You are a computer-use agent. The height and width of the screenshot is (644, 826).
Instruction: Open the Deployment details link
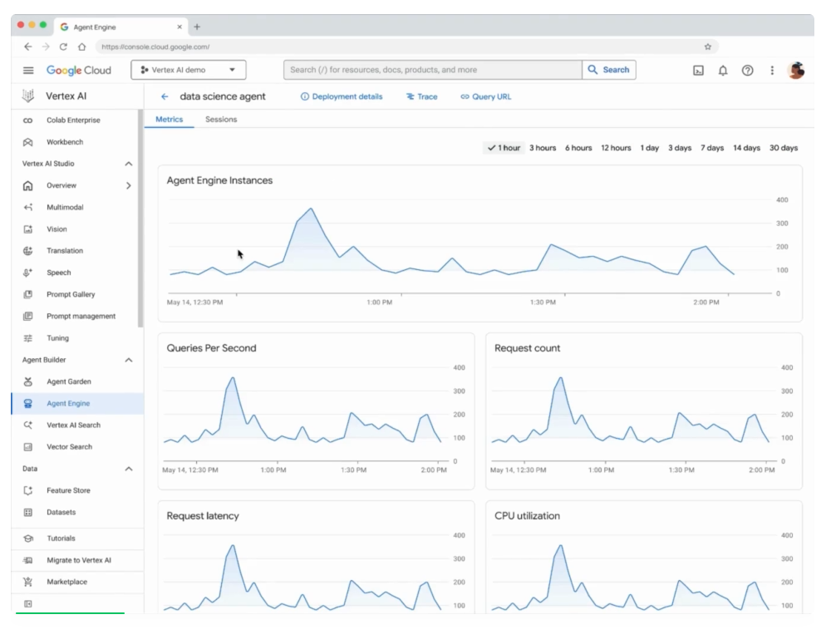click(342, 97)
